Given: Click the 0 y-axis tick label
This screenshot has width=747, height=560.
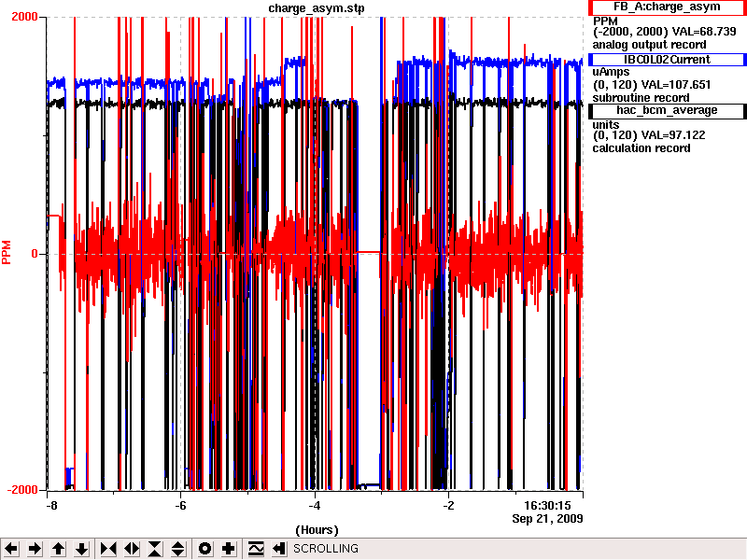Looking at the screenshot, I should click(x=35, y=254).
